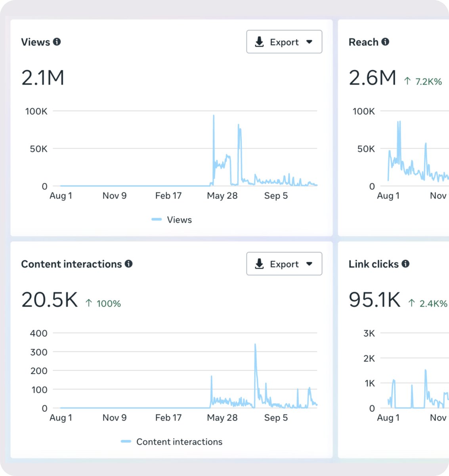Export the Views chart data
The image size is (449, 476).
coord(284,42)
